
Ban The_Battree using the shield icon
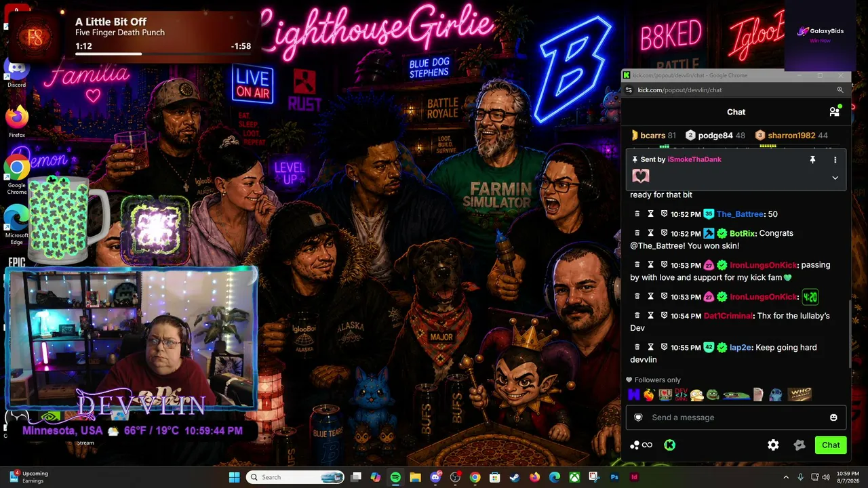click(x=664, y=214)
